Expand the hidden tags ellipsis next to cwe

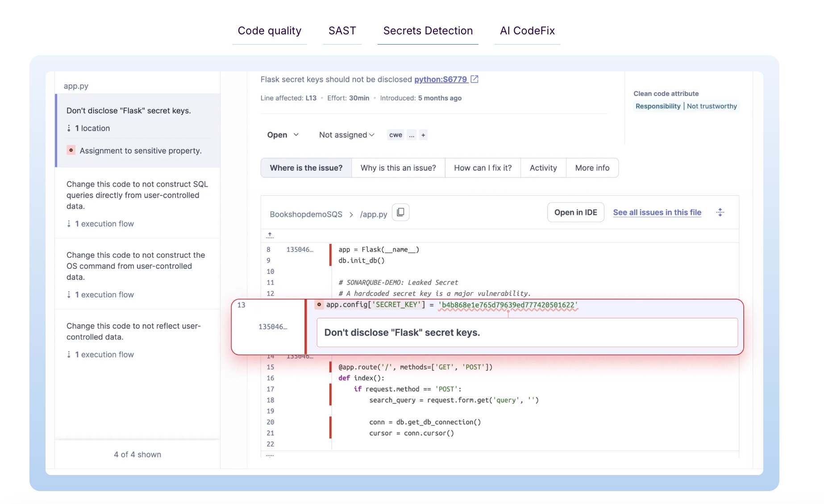412,135
